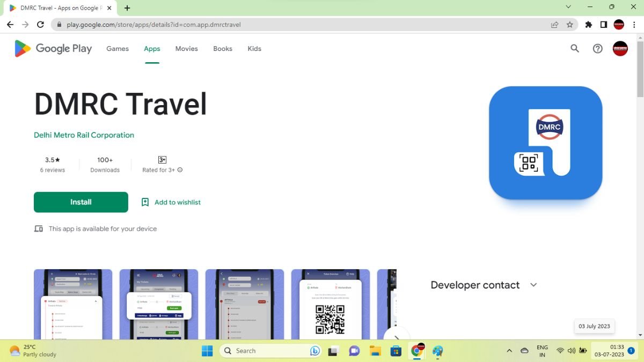Image resolution: width=644 pixels, height=362 pixels.
Task: Click the DMRC Travel app icon
Action: [546, 143]
